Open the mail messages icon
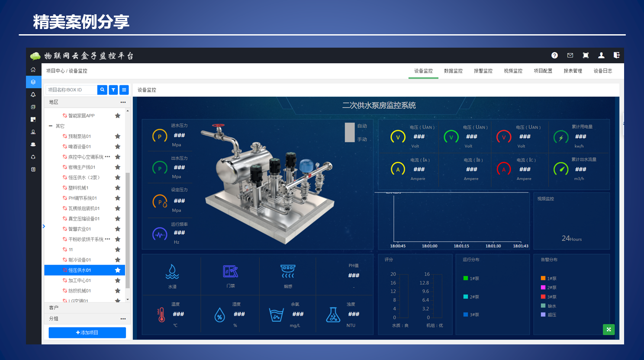Screen dimensions: 644x360 click(570, 55)
